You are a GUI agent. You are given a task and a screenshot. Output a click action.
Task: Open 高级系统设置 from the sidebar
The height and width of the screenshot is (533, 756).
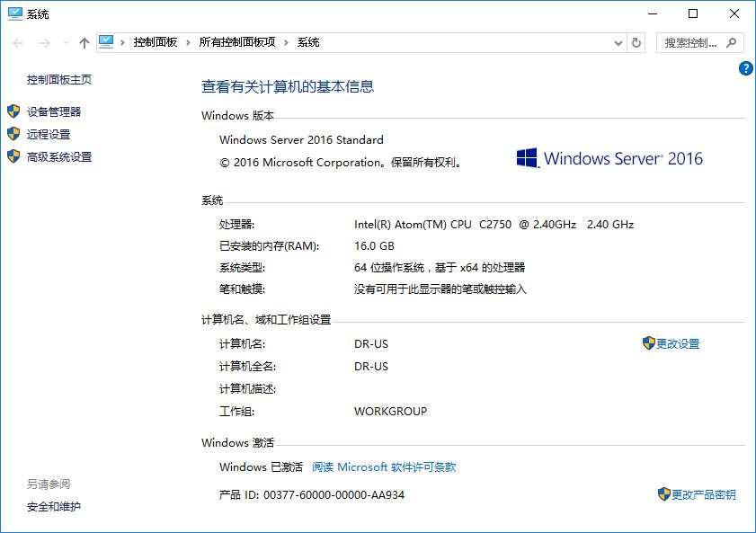[58, 156]
